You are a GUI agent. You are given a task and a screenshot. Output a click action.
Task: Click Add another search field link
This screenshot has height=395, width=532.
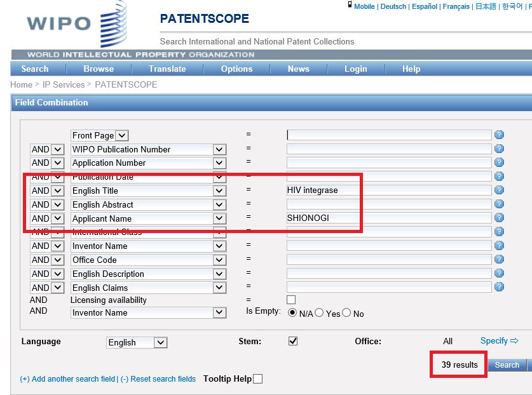click(x=67, y=378)
